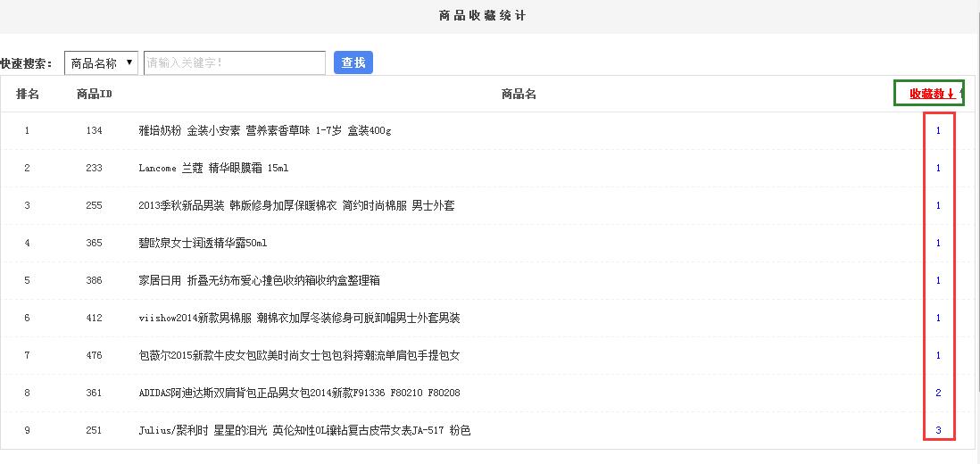Click product ID 386

[95, 280]
